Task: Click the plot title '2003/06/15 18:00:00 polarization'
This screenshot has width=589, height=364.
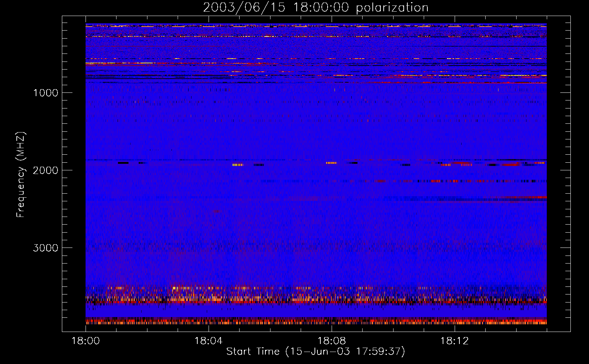Action: pyautogui.click(x=316, y=8)
